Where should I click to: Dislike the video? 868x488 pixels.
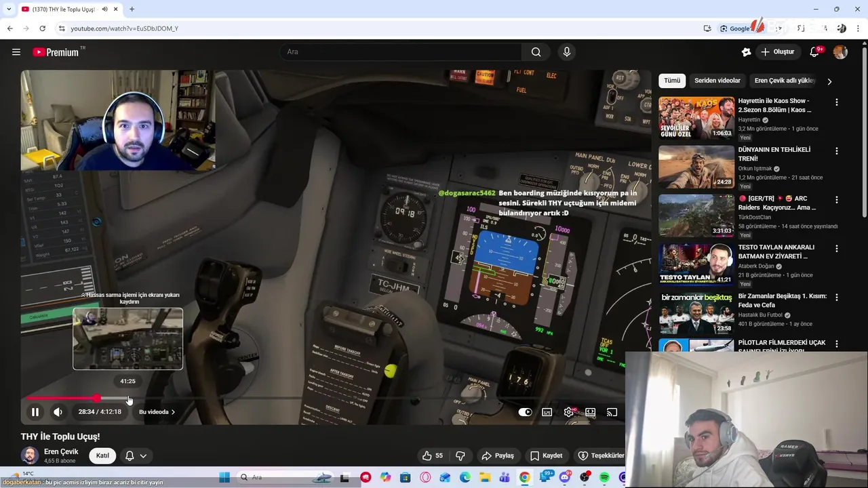(x=460, y=455)
